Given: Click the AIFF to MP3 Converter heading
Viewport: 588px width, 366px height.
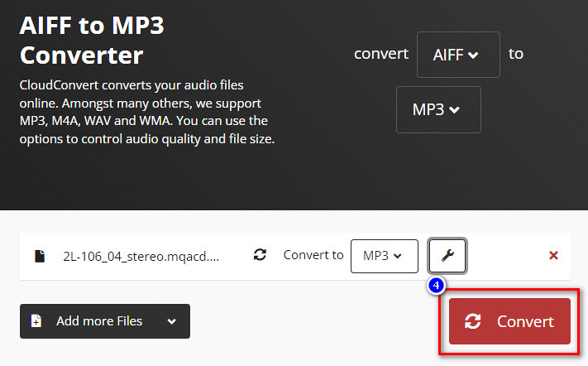Looking at the screenshot, I should point(92,41).
